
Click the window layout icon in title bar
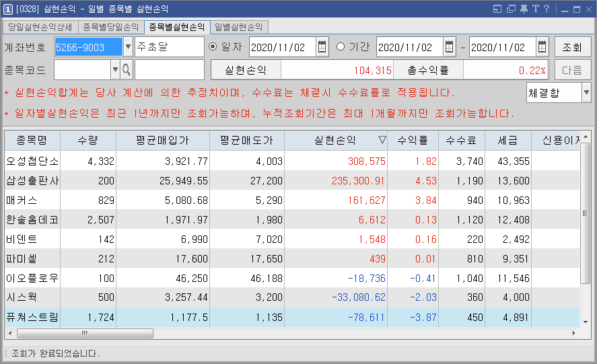497,9
